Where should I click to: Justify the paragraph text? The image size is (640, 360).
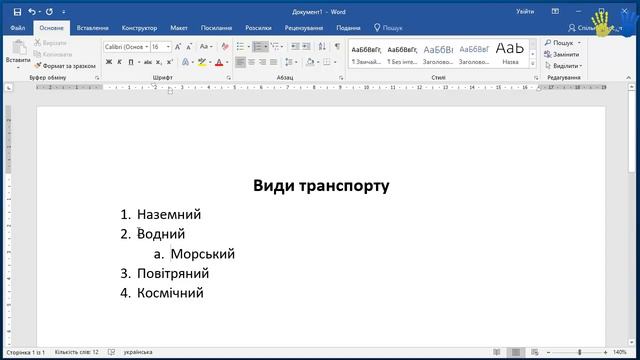[x=273, y=62]
